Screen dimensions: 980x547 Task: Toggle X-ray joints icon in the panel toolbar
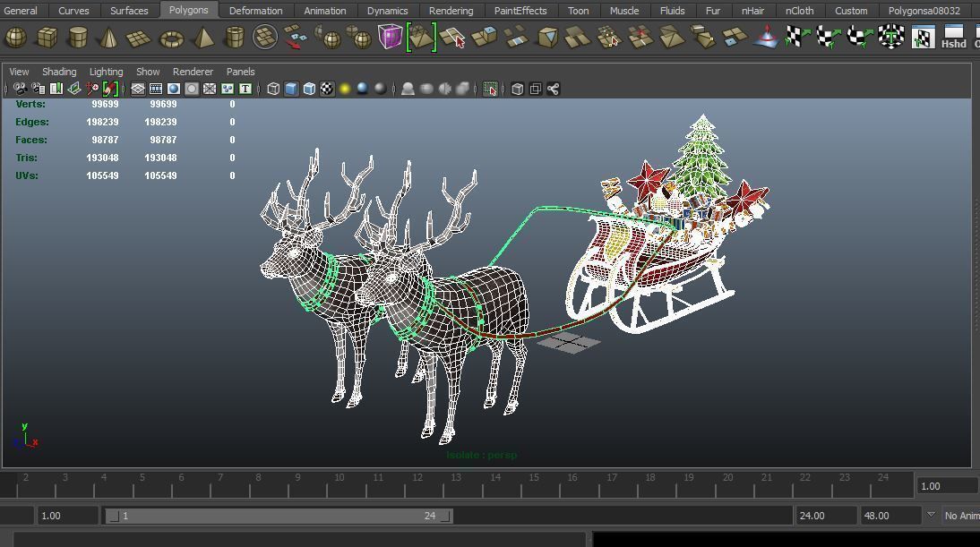pos(553,89)
